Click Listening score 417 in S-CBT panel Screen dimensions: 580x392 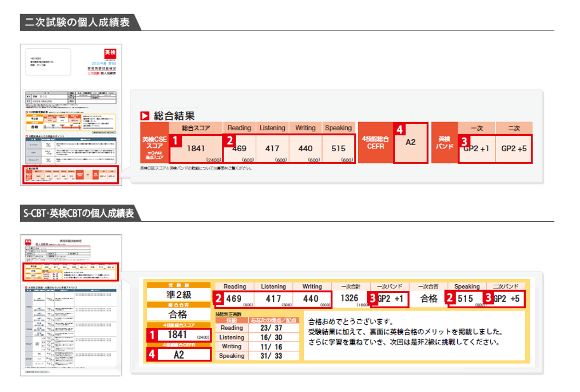pyautogui.click(x=273, y=298)
